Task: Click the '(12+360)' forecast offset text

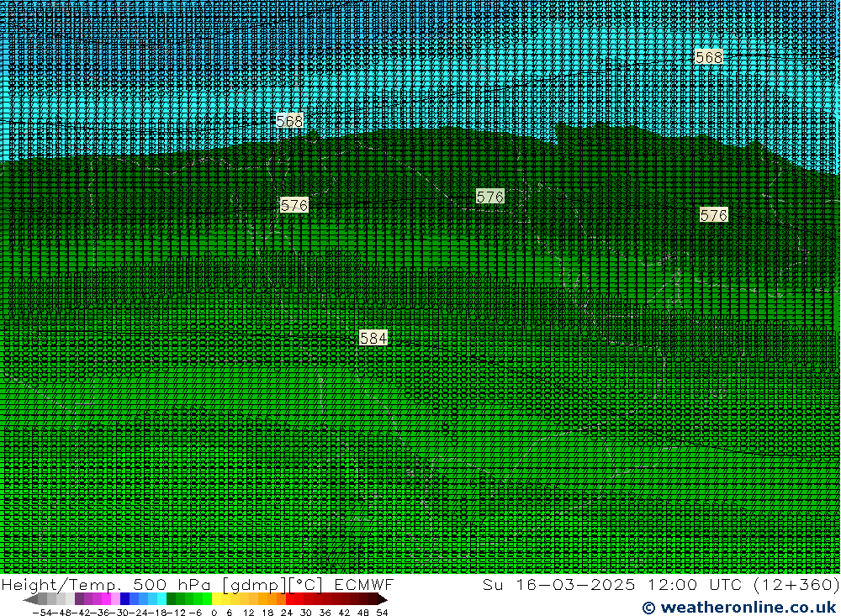Action: (x=796, y=584)
